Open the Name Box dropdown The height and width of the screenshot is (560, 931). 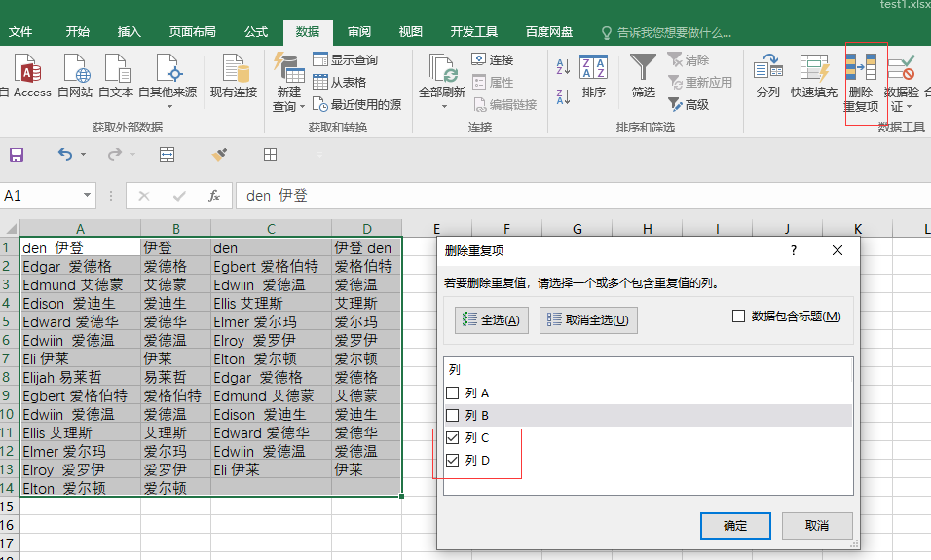pos(88,195)
